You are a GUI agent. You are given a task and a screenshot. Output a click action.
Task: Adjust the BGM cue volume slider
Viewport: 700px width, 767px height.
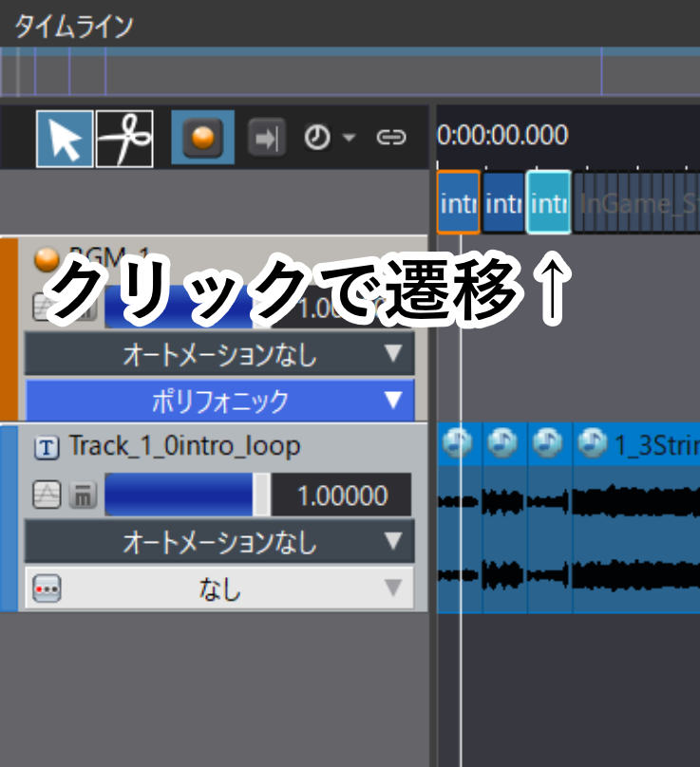coord(187,308)
